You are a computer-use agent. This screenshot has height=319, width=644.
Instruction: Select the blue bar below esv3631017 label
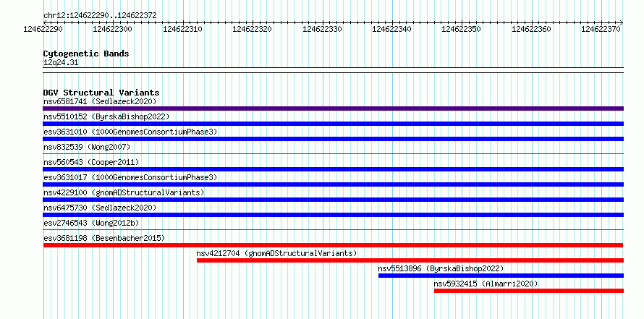point(334,184)
